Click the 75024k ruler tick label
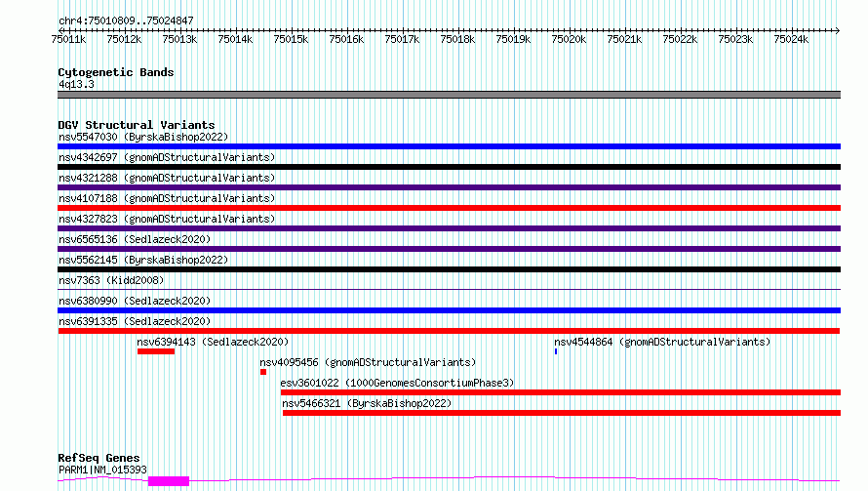 click(791, 39)
